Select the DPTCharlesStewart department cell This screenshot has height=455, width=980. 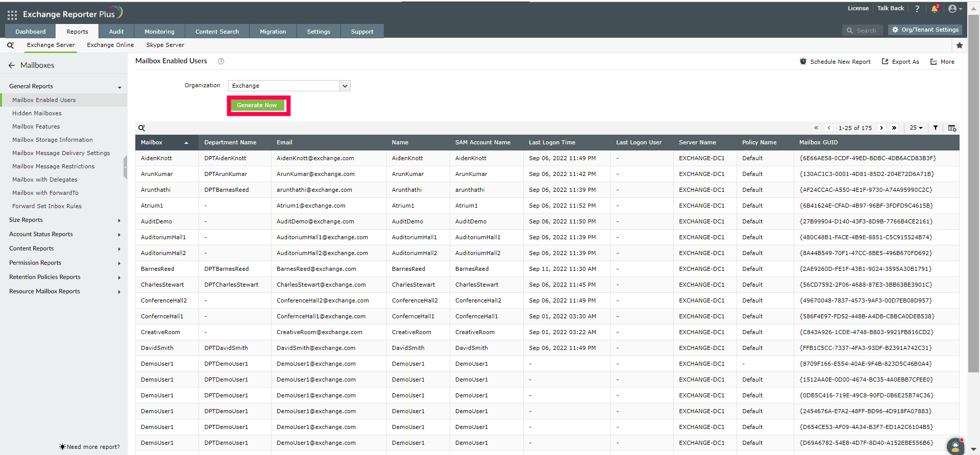point(231,285)
